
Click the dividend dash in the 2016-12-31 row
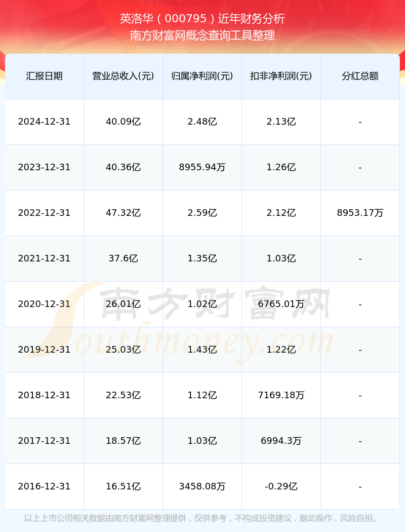360,487
